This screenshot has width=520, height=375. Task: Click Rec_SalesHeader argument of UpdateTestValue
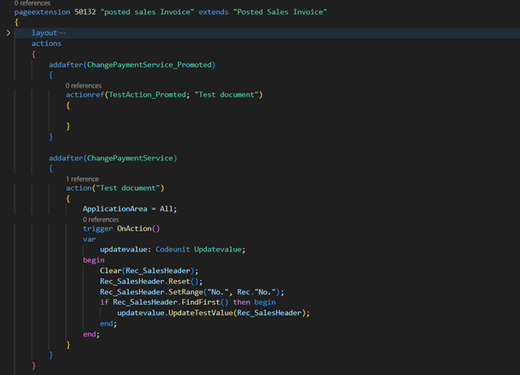pos(269,313)
